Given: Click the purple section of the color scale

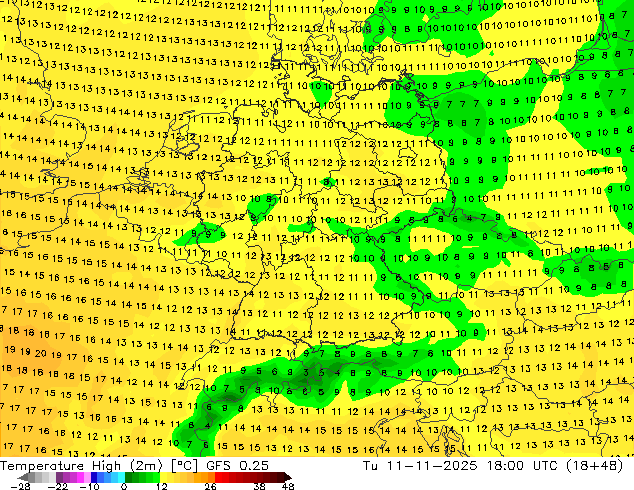Looking at the screenshot, I should point(73,477).
